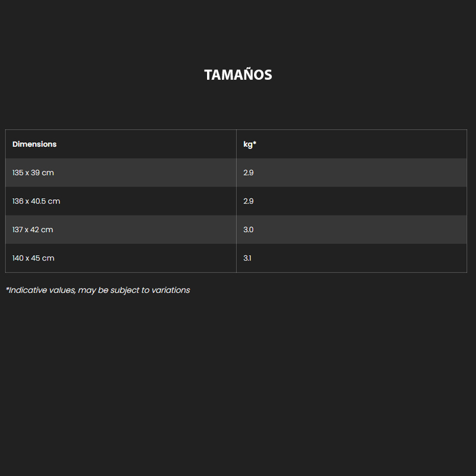Click the asterisk in the kg* header
This screenshot has height=476, width=476.
pyautogui.click(x=255, y=142)
